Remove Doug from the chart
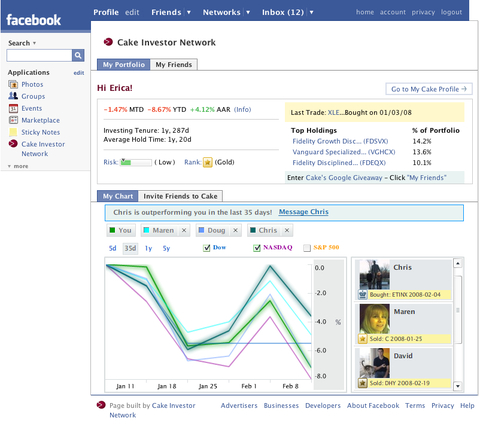This screenshot has width=480, height=430. tap(235, 230)
